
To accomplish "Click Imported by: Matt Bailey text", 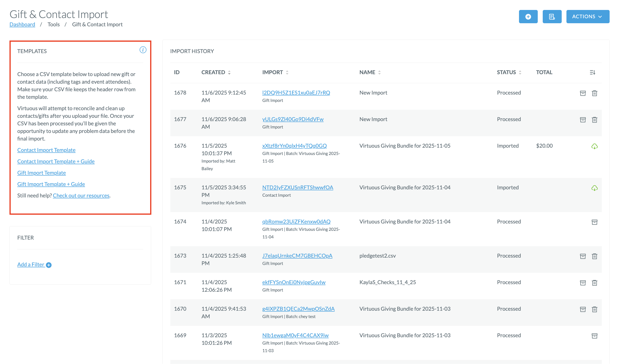I will coord(218,165).
